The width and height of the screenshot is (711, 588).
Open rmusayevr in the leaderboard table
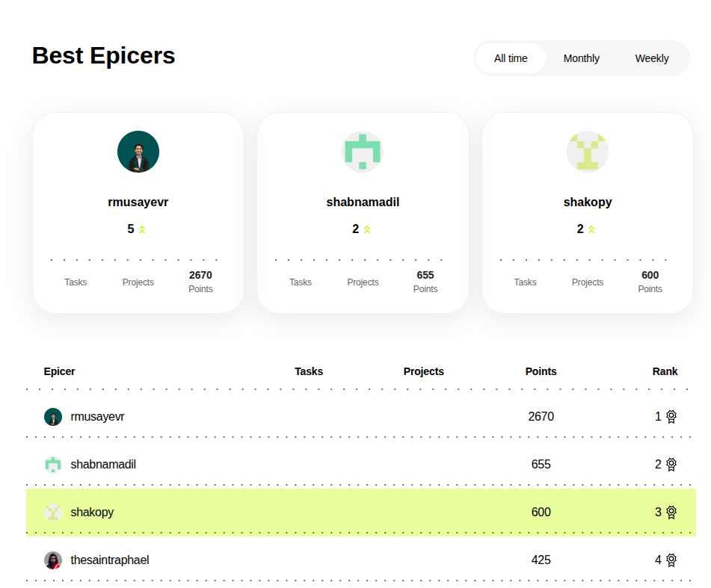click(97, 417)
